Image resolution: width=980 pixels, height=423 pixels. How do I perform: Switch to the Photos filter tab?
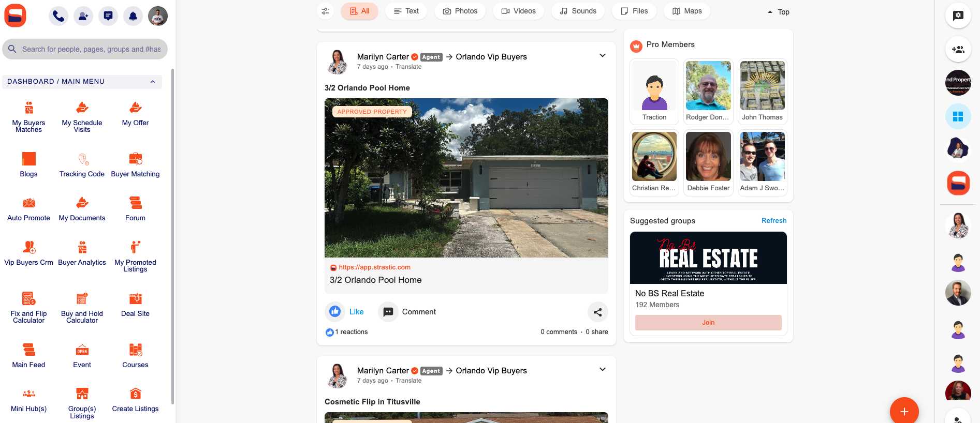click(x=460, y=11)
